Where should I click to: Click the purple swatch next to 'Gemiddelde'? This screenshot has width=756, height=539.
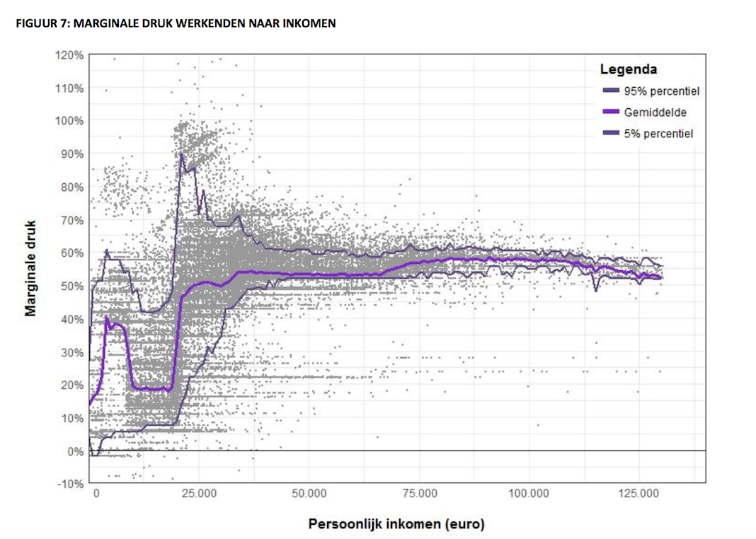[611, 111]
